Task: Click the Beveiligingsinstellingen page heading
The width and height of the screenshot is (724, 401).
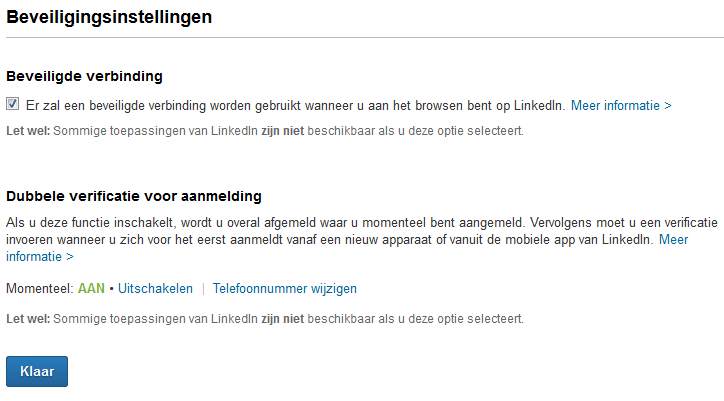Action: click(109, 17)
